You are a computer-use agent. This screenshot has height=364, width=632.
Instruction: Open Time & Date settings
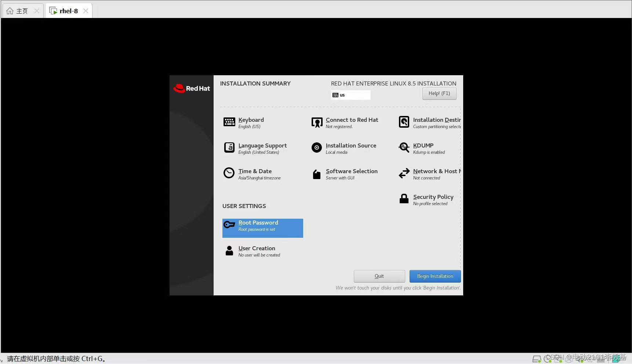click(x=255, y=171)
